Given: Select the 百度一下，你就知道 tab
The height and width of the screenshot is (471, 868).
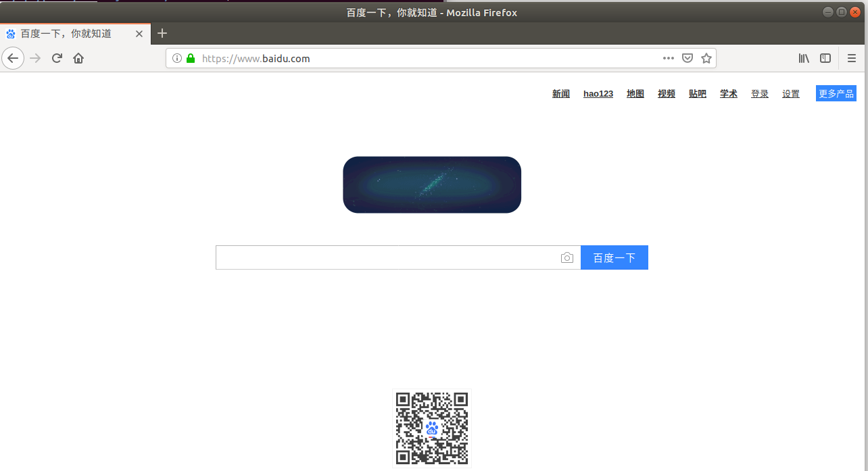Looking at the screenshot, I should (76, 33).
